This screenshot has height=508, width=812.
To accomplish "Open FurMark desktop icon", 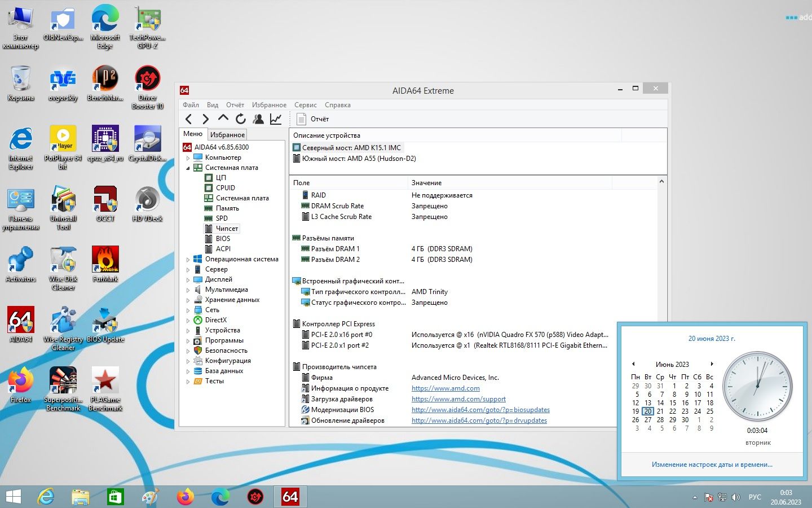I will point(105,264).
